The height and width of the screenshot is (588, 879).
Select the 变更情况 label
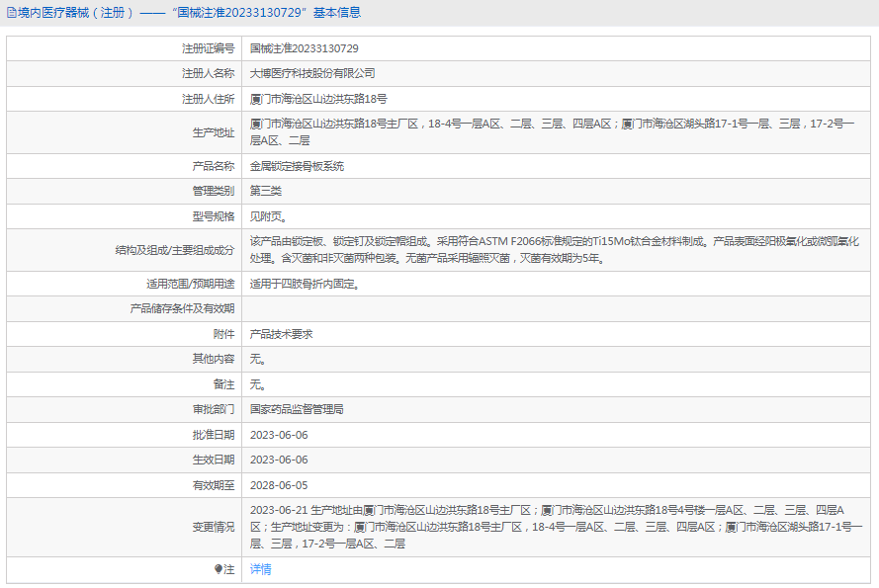point(214,528)
